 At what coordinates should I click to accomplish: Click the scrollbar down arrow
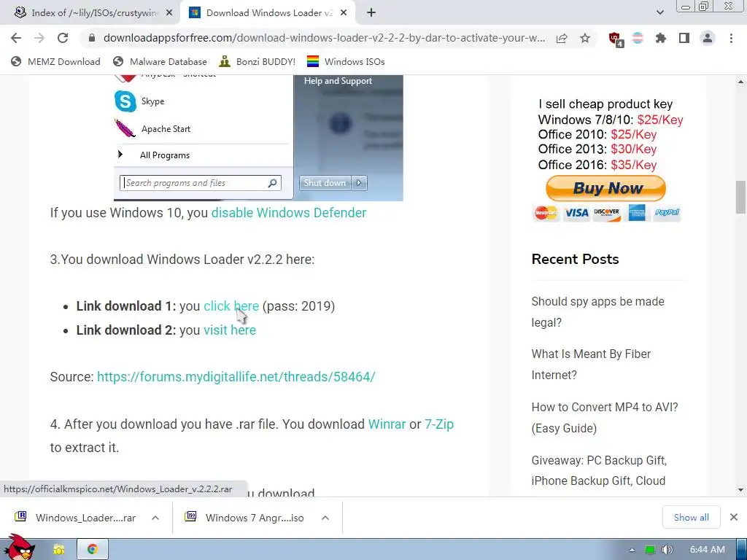(x=740, y=489)
